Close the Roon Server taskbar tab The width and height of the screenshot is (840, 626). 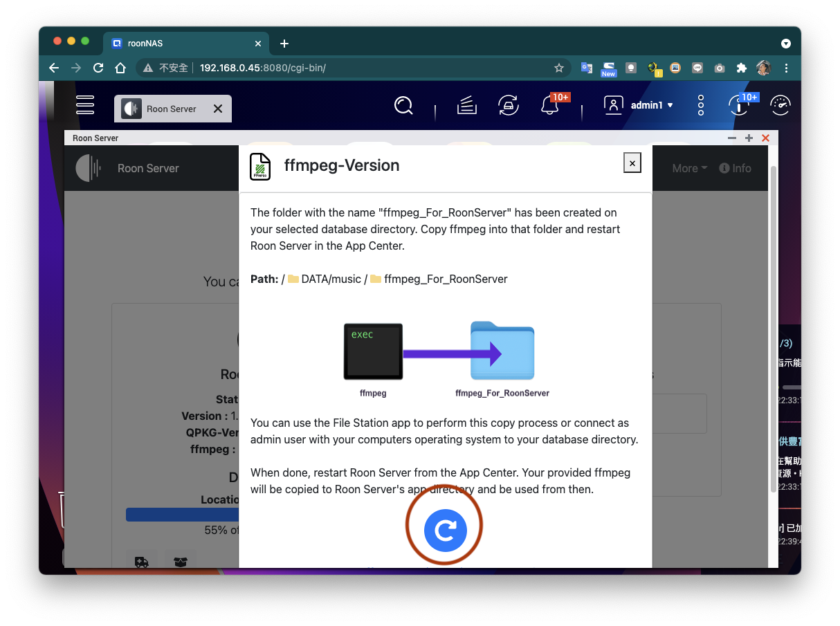tap(218, 109)
